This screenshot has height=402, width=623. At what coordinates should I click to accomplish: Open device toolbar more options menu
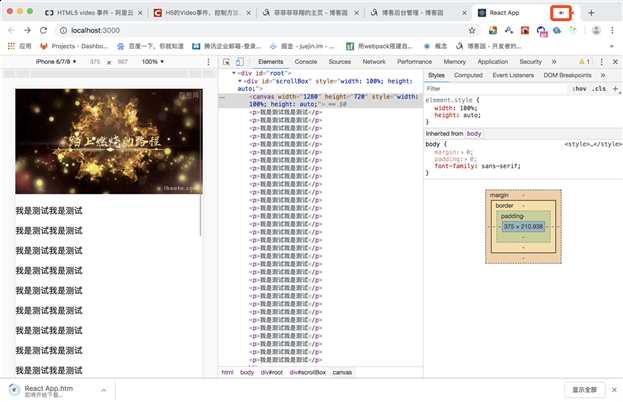(x=209, y=62)
